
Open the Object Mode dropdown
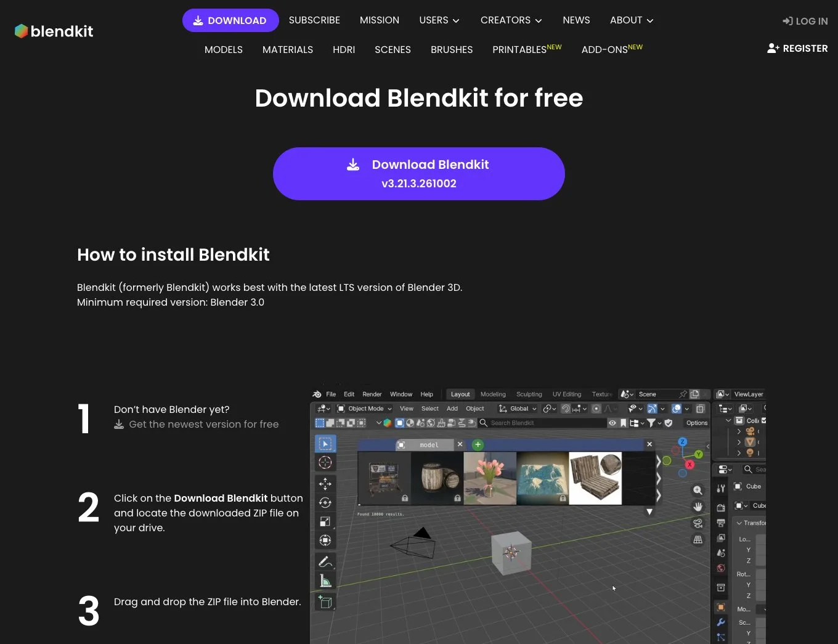pos(365,409)
